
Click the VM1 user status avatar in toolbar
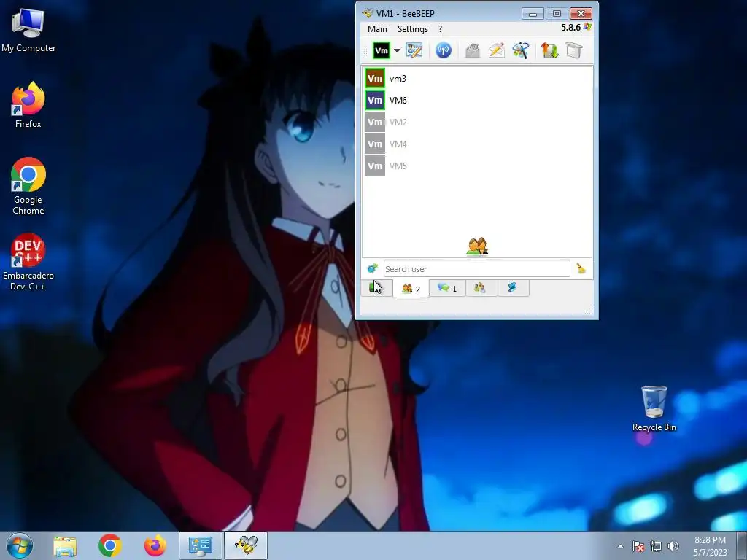pyautogui.click(x=381, y=50)
